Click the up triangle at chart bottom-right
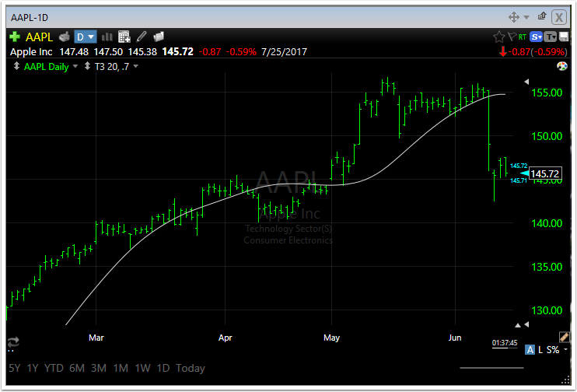Image resolution: width=577 pixels, height=392 pixels. (518, 325)
